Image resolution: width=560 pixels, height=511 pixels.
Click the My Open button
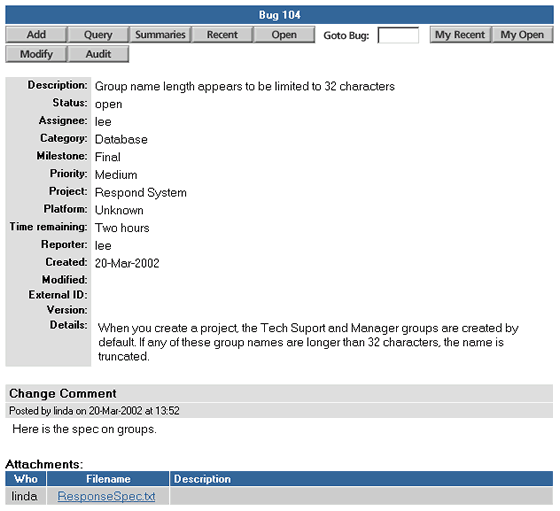click(522, 35)
